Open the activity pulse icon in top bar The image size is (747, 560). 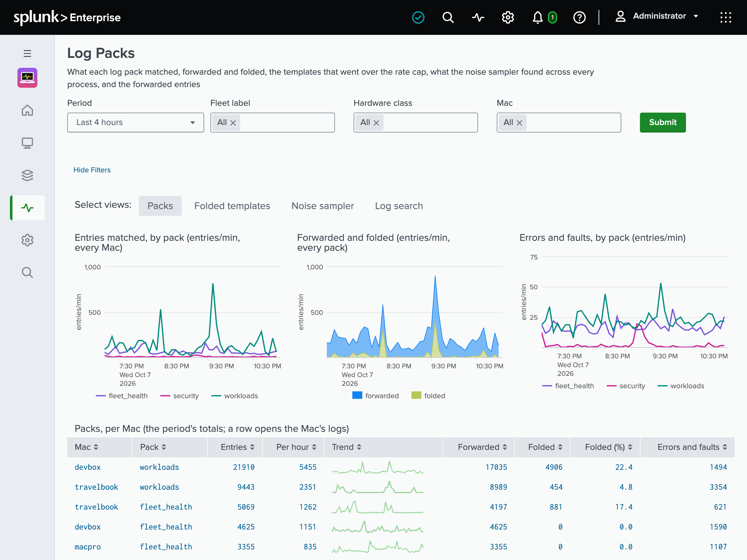tap(478, 17)
